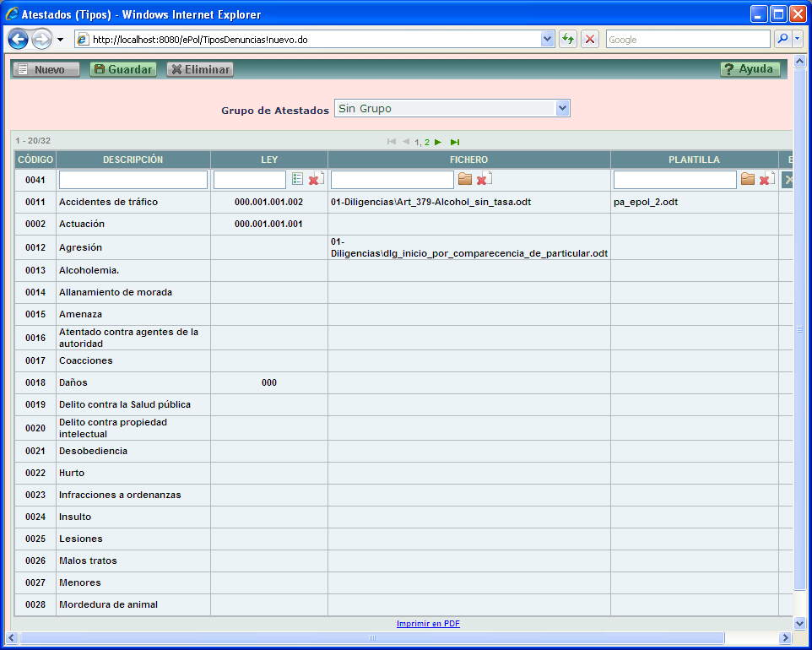The image size is (812, 650).
Task: Open the Imprimir en PDF link
Action: pyautogui.click(x=428, y=624)
